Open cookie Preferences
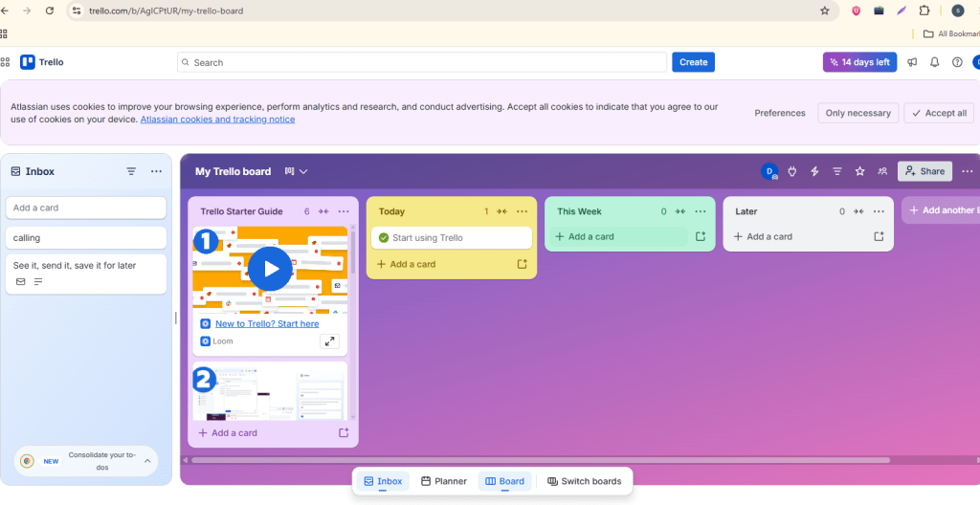Viewport: 980px width, 505px height. 780,113
